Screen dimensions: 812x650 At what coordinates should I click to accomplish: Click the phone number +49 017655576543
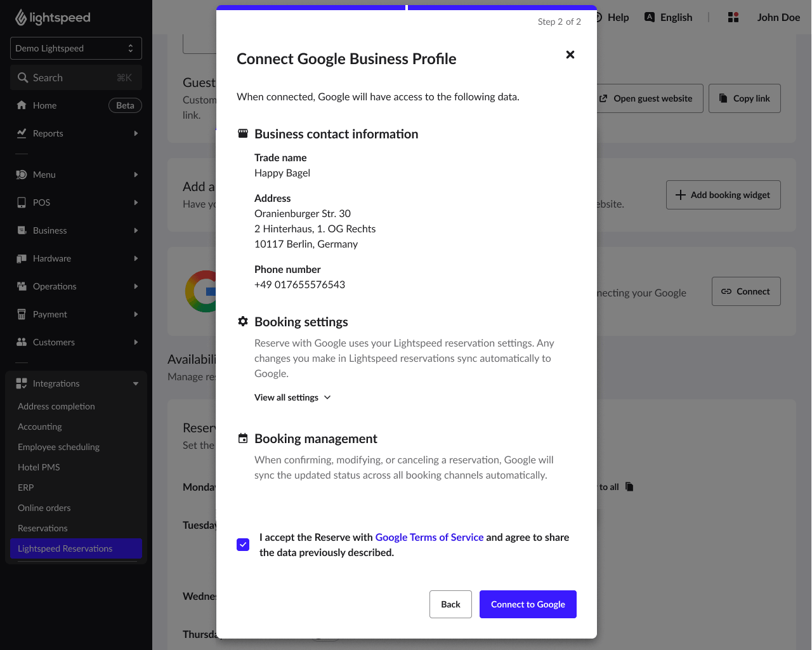tap(299, 284)
